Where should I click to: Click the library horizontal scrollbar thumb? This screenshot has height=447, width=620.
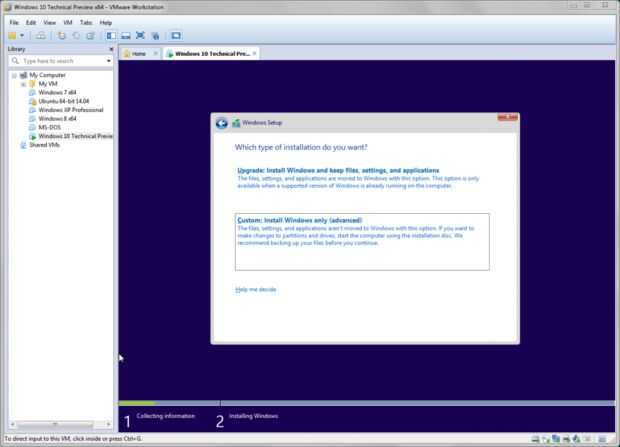tap(55, 424)
